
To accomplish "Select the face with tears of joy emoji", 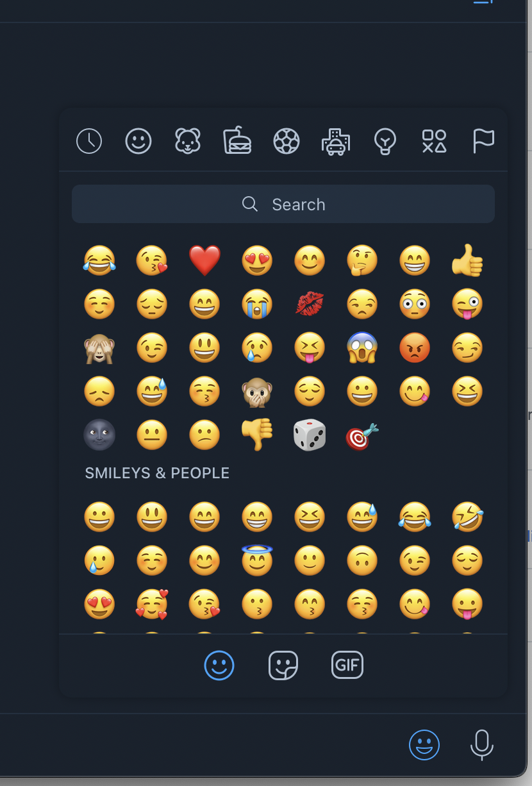I will click(99, 260).
